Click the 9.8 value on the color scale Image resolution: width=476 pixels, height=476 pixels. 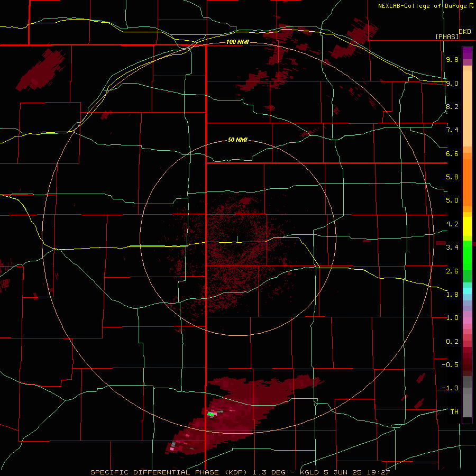[452, 59]
